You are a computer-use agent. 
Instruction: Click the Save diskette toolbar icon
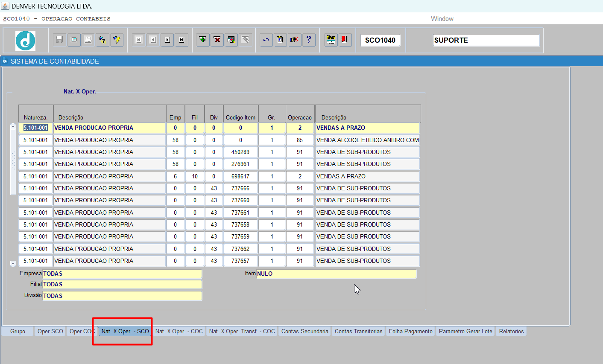pos(59,40)
